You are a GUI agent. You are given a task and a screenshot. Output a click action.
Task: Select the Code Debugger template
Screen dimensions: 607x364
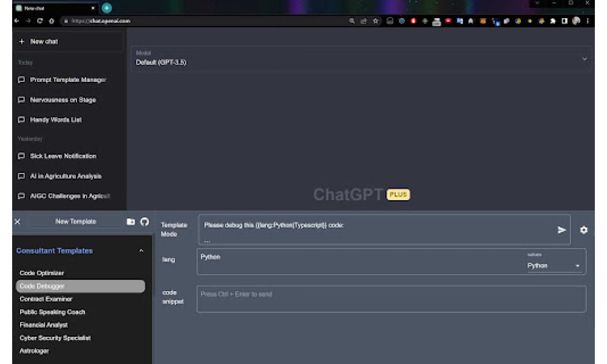pyautogui.click(x=81, y=286)
